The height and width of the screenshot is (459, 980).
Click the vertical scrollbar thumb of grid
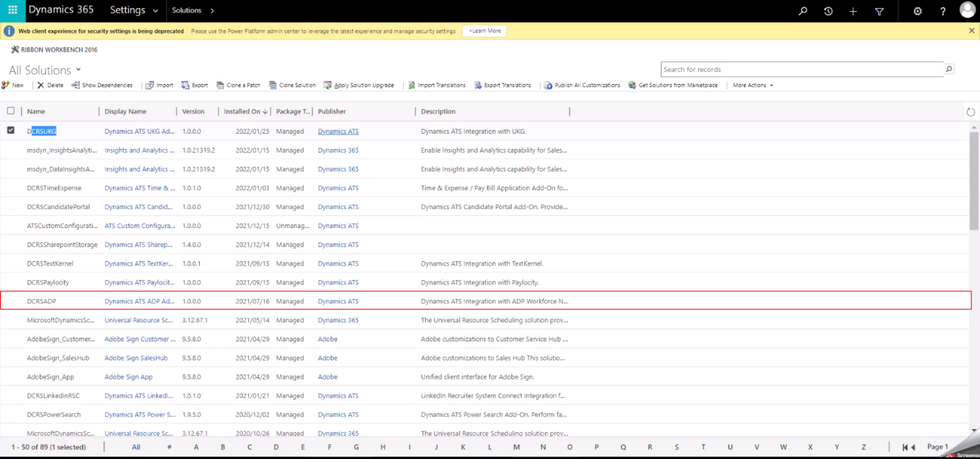point(974,181)
